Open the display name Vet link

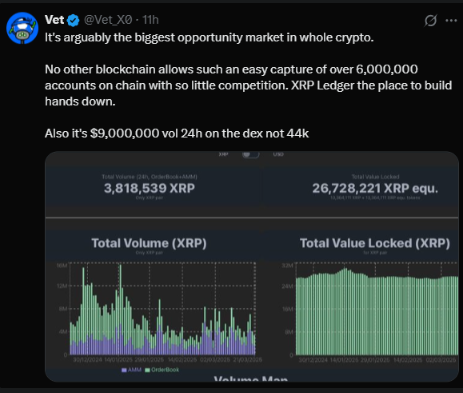pos(54,20)
